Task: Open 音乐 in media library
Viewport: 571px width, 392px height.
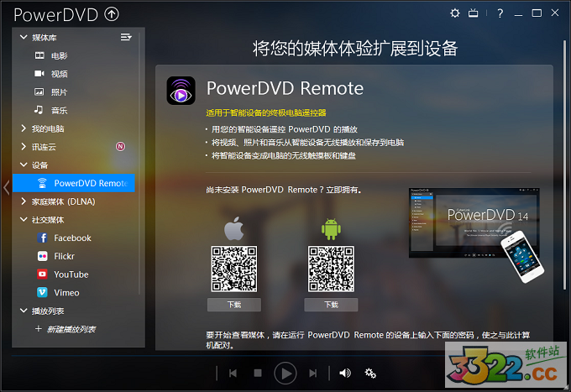Action: [x=60, y=110]
